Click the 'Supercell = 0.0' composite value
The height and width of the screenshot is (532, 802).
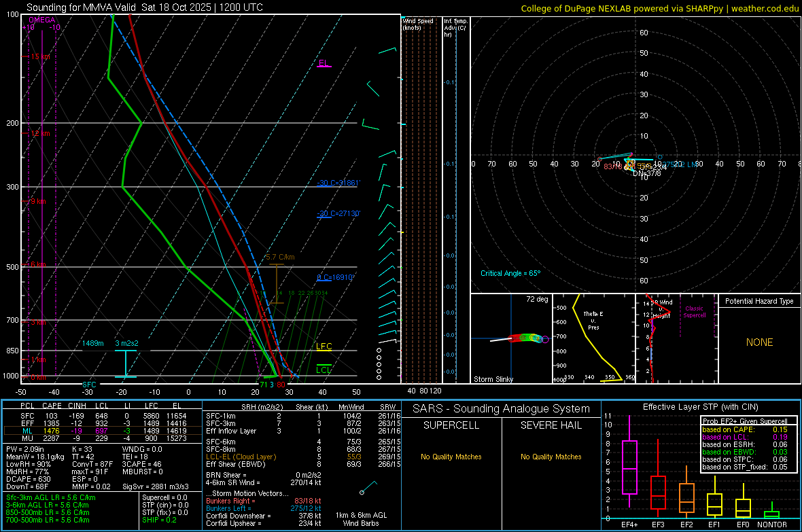[x=164, y=498]
